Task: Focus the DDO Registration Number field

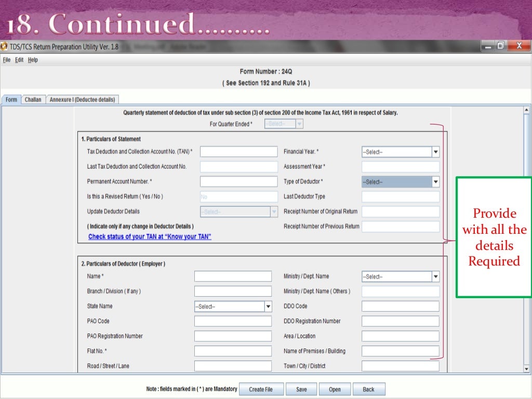Action: tap(401, 321)
